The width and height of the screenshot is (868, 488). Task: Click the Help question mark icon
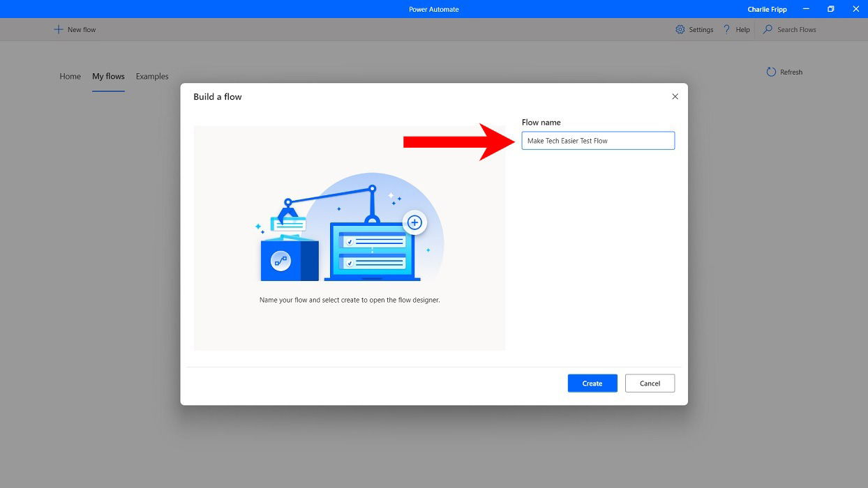[x=726, y=29]
